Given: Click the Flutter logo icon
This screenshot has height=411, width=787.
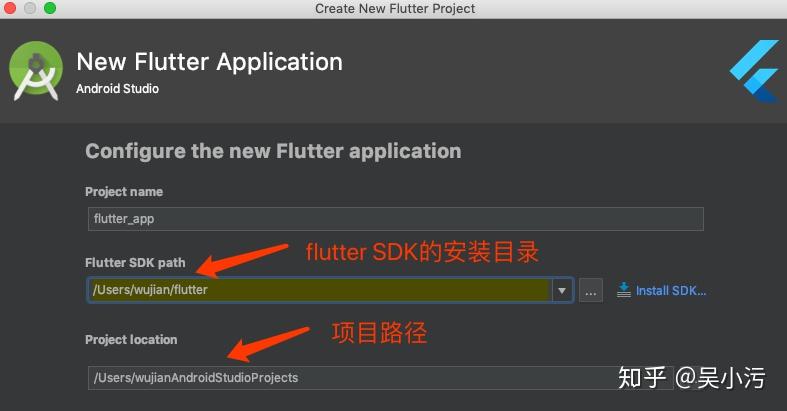Looking at the screenshot, I should pyautogui.click(x=756, y=71).
